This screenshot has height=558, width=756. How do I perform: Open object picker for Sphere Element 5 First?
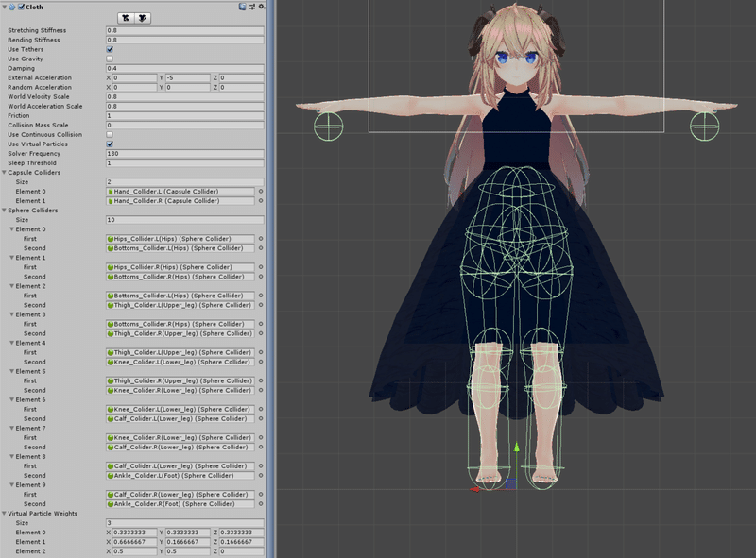(261, 380)
